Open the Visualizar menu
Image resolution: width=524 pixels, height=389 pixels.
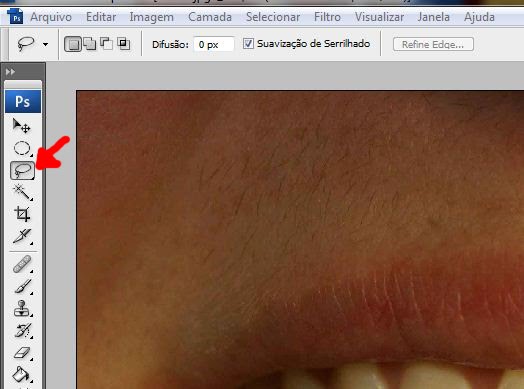click(x=379, y=17)
